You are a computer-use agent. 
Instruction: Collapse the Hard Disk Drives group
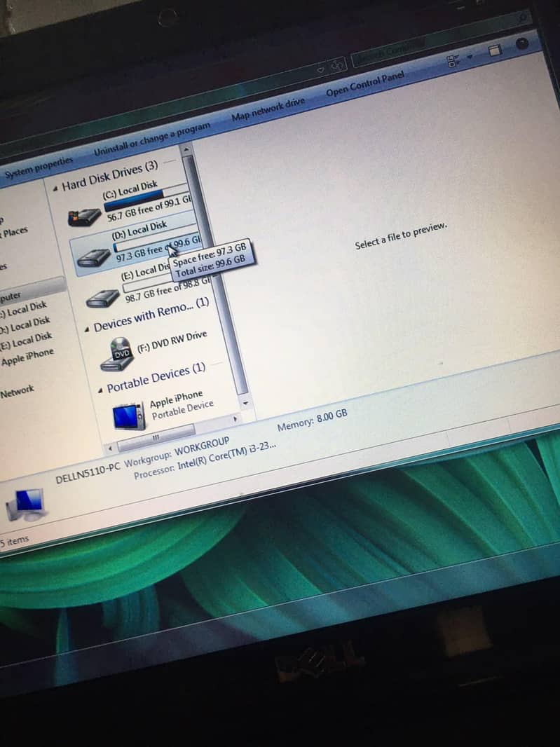click(x=55, y=189)
